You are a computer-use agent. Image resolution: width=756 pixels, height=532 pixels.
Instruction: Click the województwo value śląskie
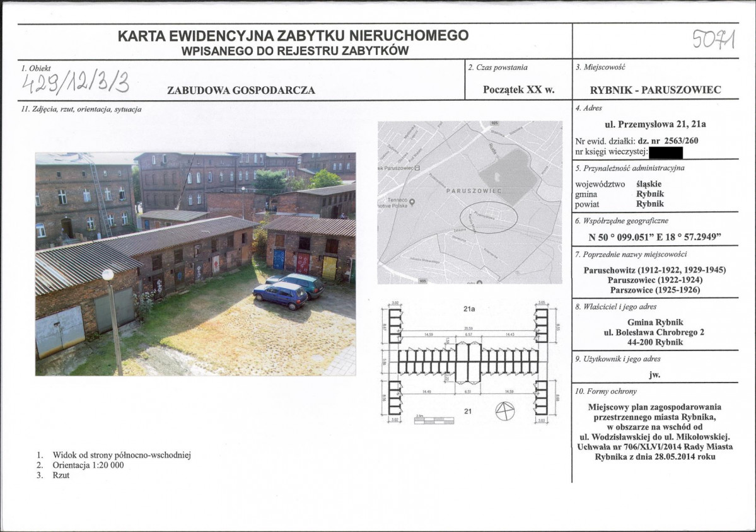point(649,184)
